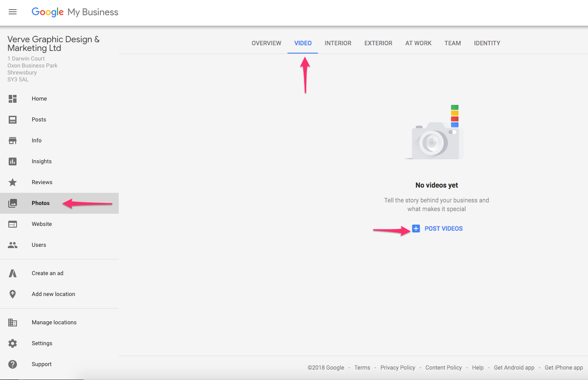Click the Post Videos button label
Screen dimensions: 588x380
click(x=444, y=229)
